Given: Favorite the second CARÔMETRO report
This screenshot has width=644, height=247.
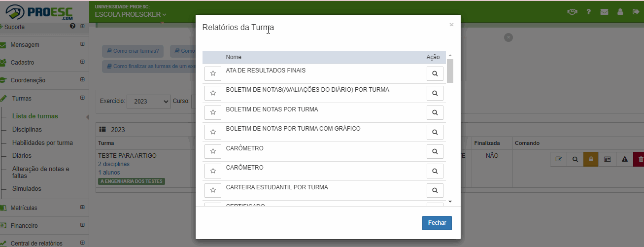Looking at the screenshot, I should (x=213, y=171).
